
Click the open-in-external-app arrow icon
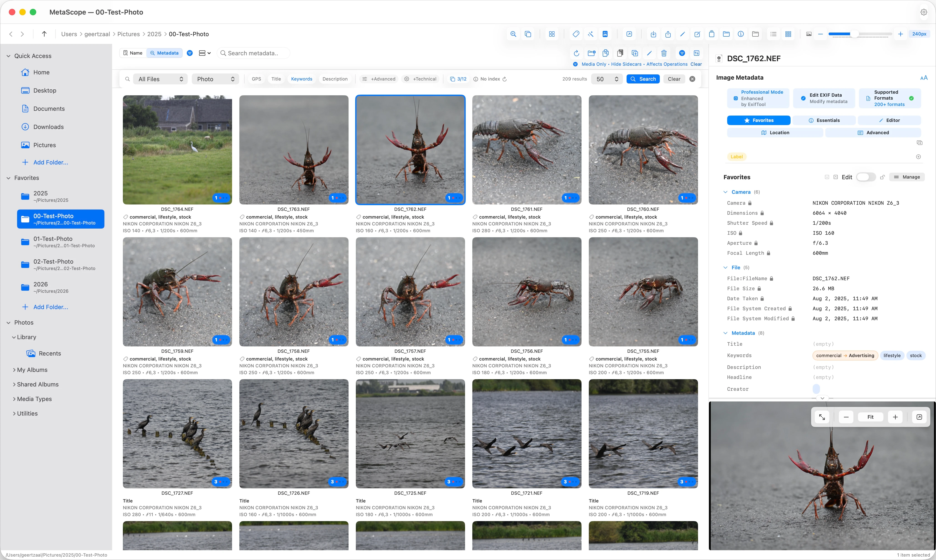(x=629, y=34)
